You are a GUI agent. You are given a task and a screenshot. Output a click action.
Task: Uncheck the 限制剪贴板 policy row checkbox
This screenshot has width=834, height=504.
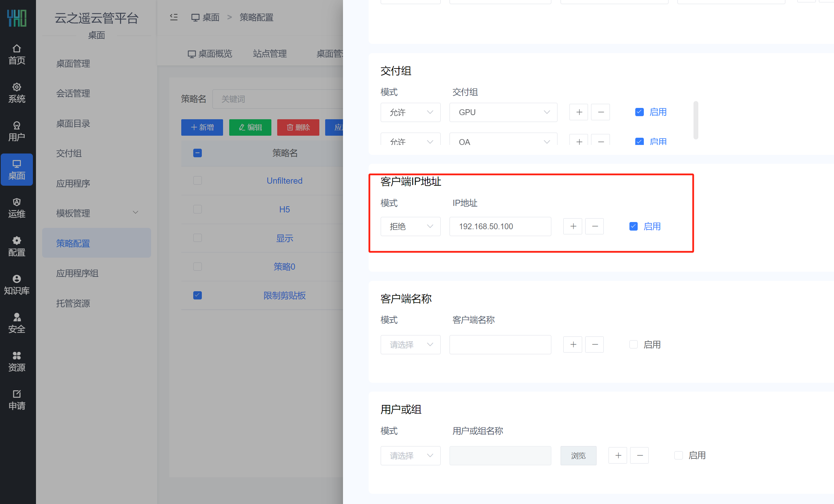pos(197,295)
